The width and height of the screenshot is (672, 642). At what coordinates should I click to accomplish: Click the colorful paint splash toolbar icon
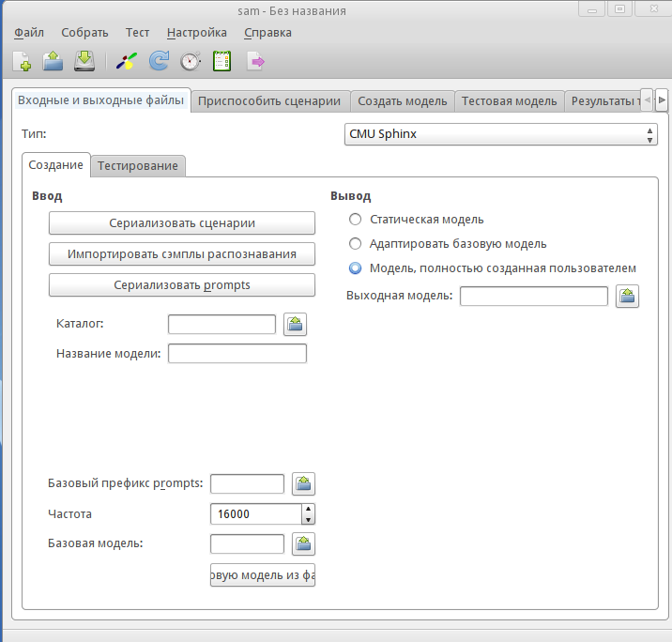[x=127, y=62]
